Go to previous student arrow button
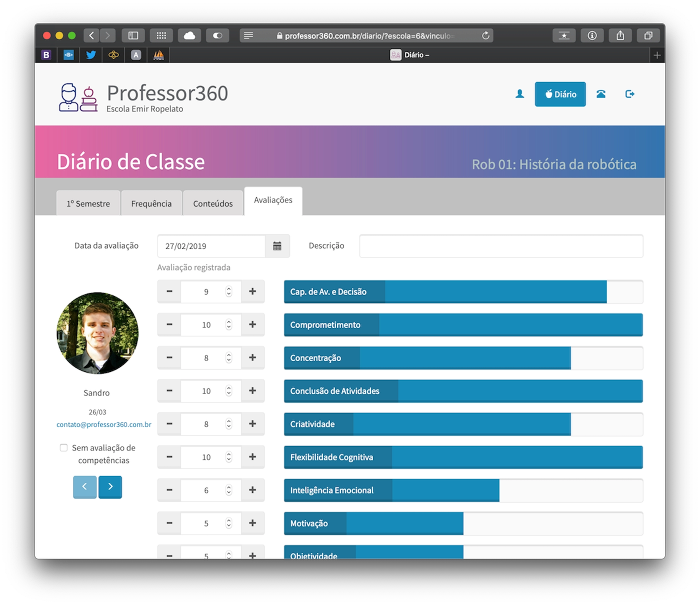Viewport: 700px width, 605px height. pos(84,487)
